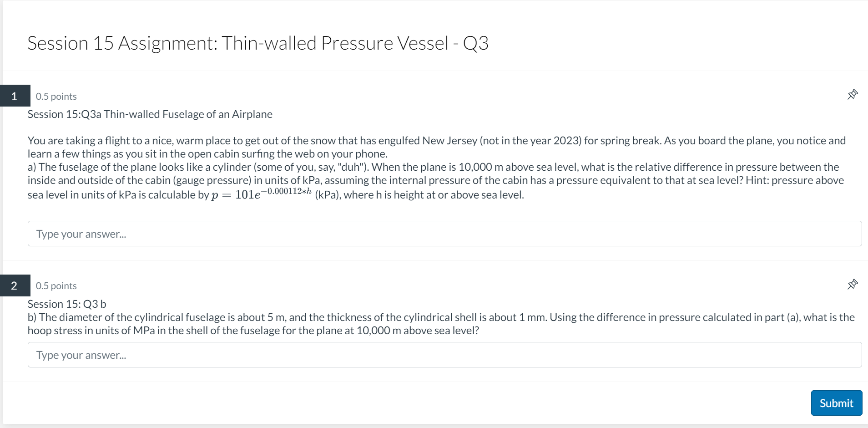Click the 0.5 points label on question 2
This screenshot has height=428, width=868.
click(56, 286)
